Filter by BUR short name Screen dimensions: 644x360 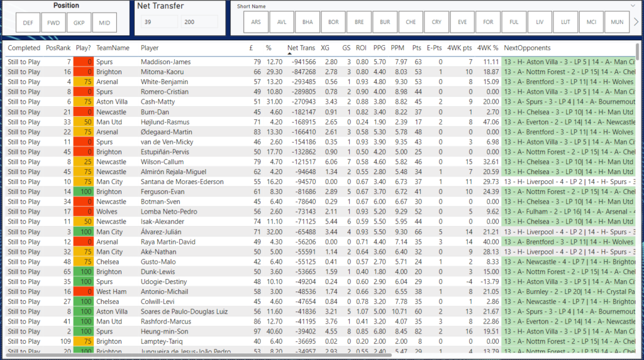(385, 22)
